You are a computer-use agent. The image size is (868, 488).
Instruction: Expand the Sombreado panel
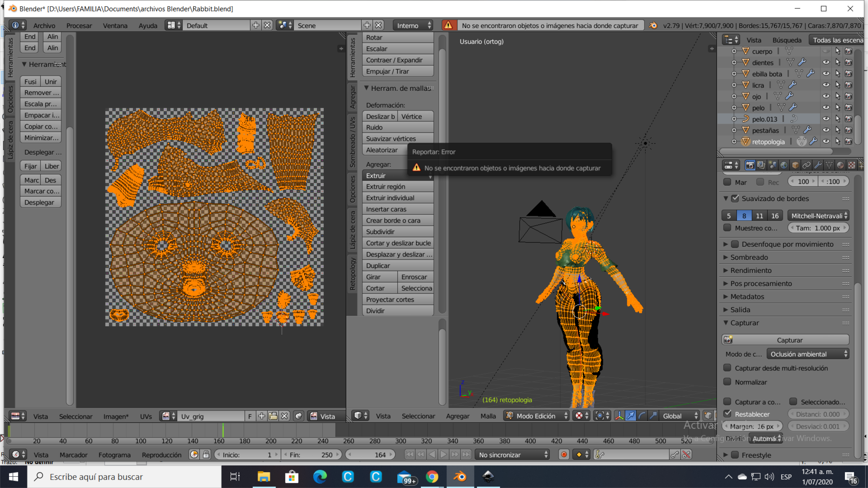[749, 257]
